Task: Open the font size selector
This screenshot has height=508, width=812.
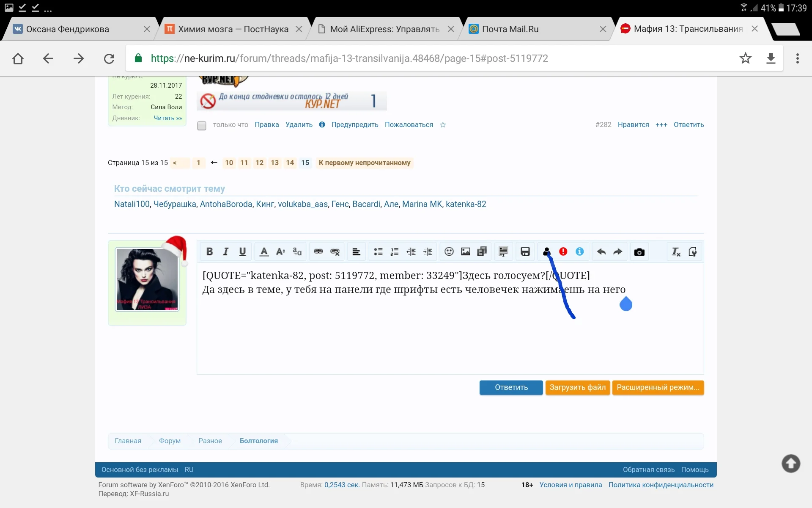Action: point(280,251)
